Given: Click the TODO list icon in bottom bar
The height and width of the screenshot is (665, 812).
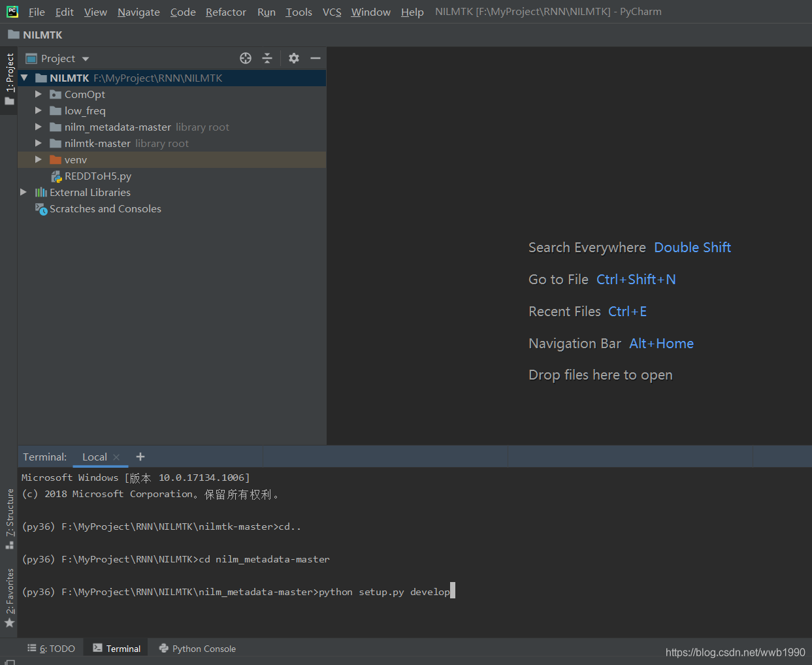Looking at the screenshot, I should click(31, 648).
